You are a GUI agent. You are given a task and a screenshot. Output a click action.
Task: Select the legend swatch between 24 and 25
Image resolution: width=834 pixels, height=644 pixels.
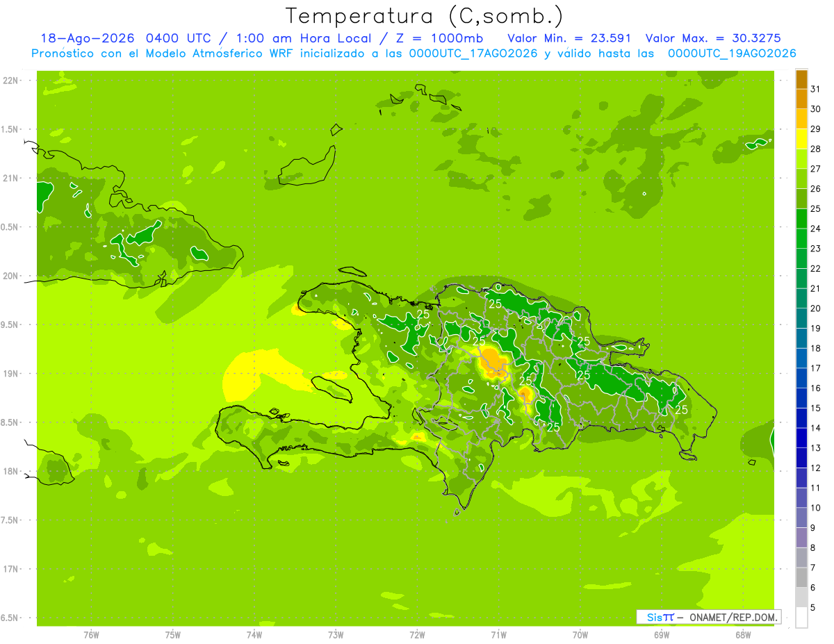tap(801, 219)
